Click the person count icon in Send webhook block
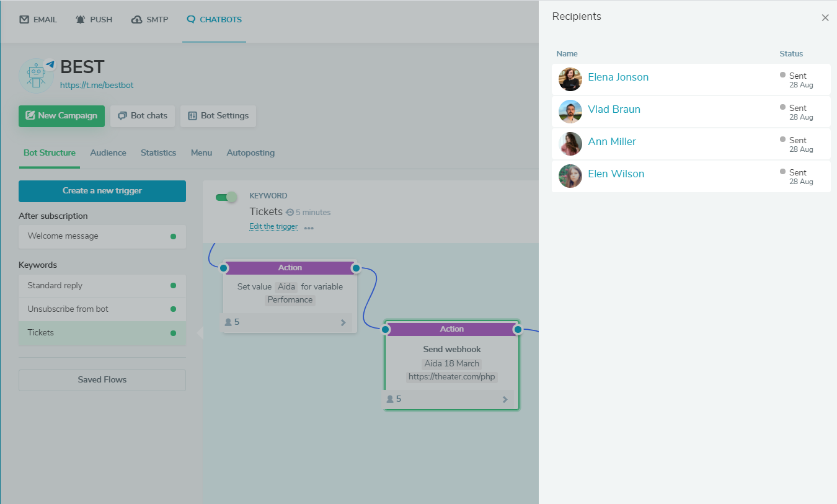 pos(390,399)
